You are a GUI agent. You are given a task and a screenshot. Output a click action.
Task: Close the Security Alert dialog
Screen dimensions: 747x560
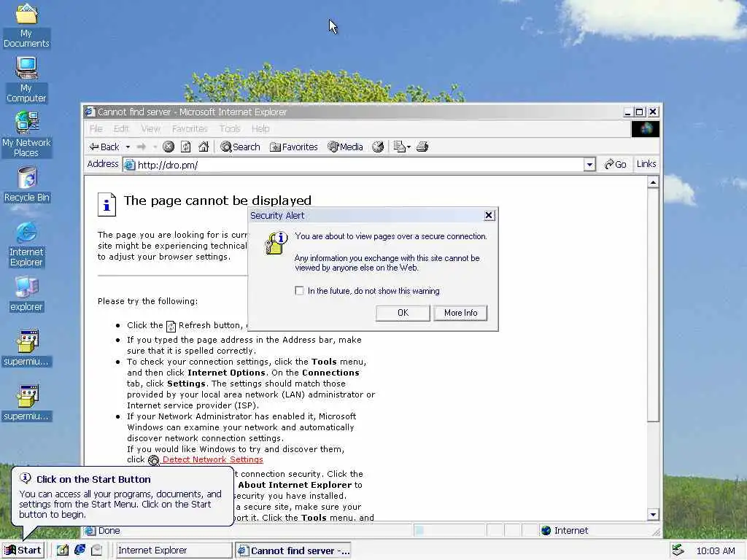click(489, 215)
